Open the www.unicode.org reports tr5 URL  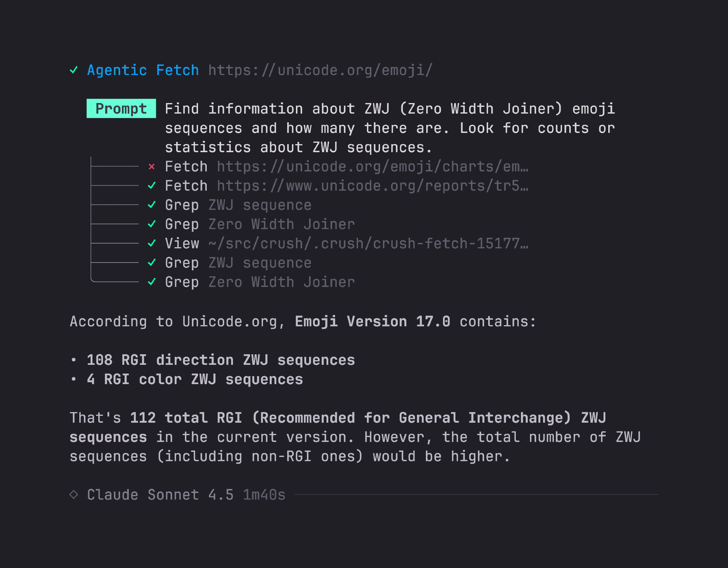[x=372, y=186]
